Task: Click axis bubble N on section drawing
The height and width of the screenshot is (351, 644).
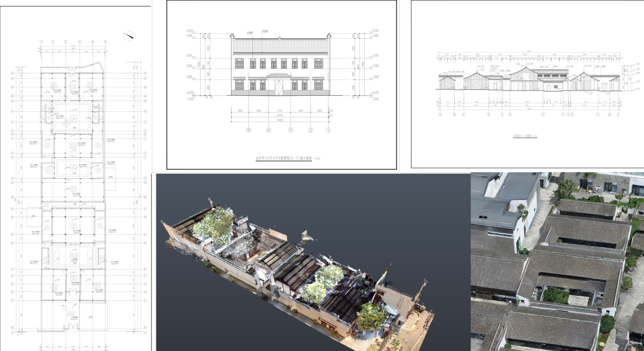Action: point(440,114)
